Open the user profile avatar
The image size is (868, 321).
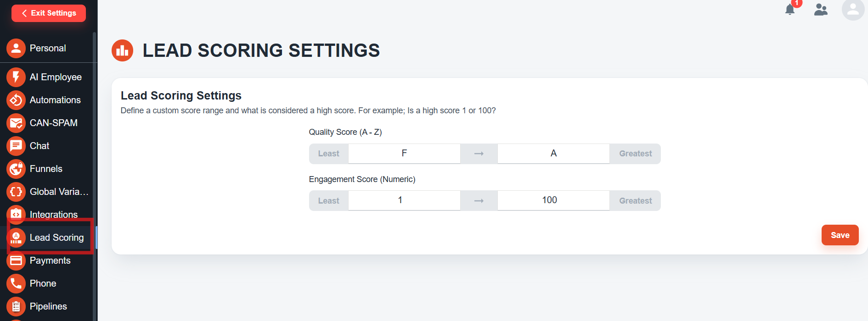853,9
